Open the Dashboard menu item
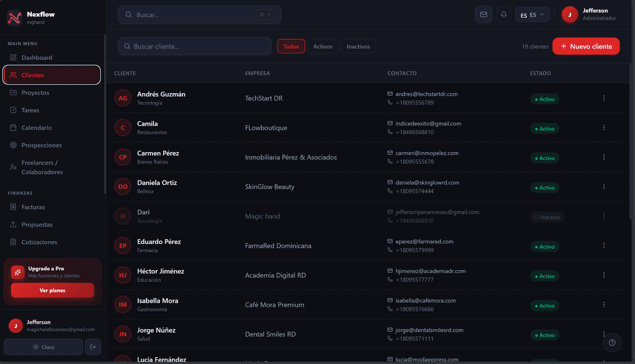635x364 pixels. point(52,58)
